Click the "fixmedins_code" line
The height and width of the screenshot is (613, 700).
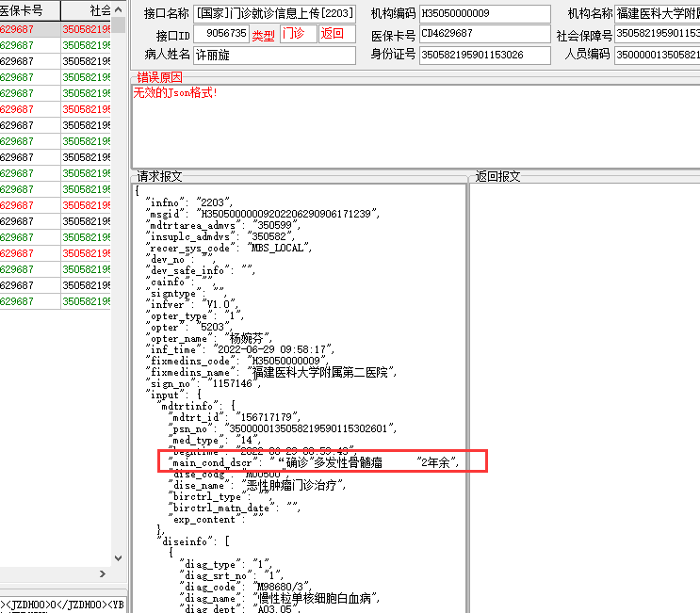(237, 361)
